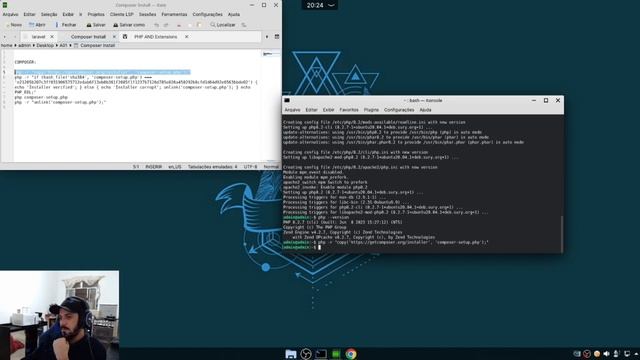
Task: Open the Arquivo menu in Konsole
Action: (x=292, y=110)
